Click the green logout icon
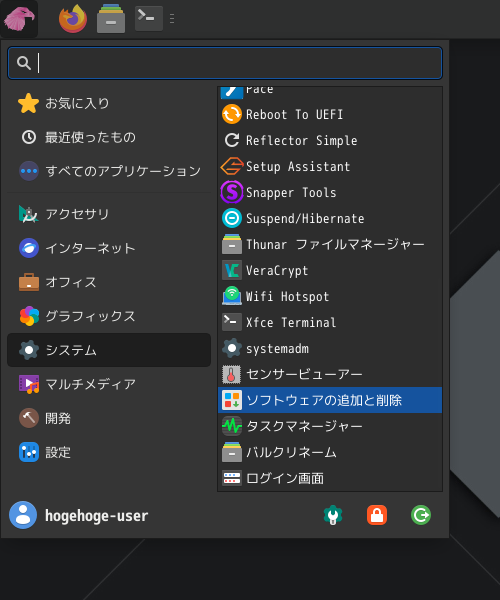The height and width of the screenshot is (600, 500). 421,515
